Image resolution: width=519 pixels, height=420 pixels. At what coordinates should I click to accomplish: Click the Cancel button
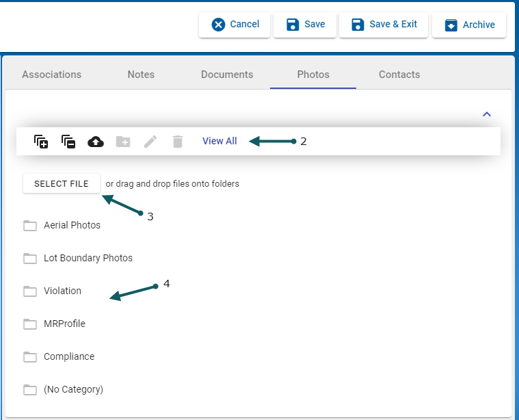(x=235, y=25)
